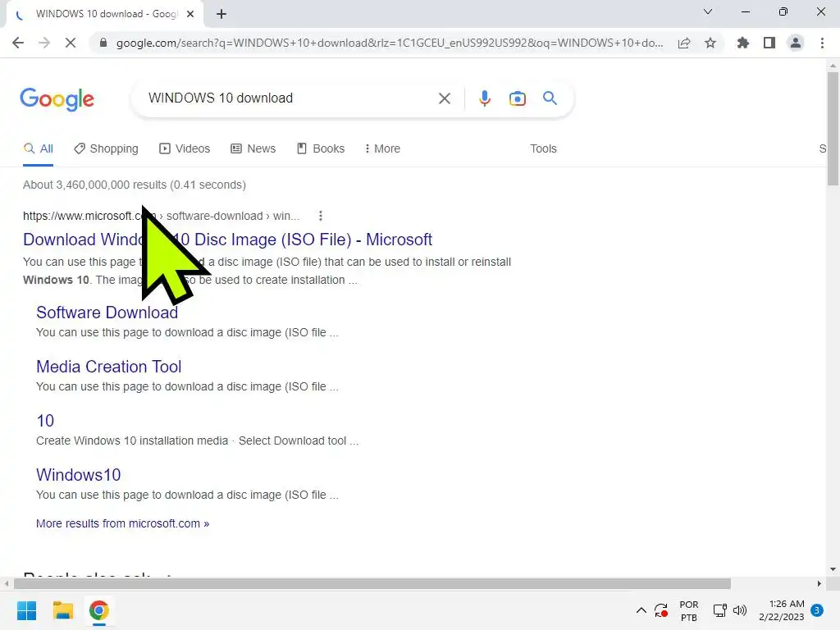Click the scroll right arrow
This screenshot has height=630, width=840.
(819, 583)
